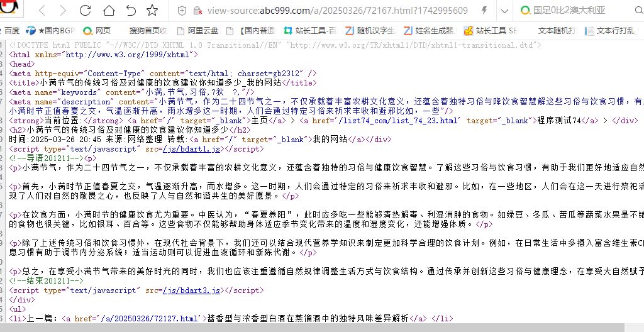The height and width of the screenshot is (332, 644).
Task: Click the DOCTYPE declaration line
Action: point(275,45)
